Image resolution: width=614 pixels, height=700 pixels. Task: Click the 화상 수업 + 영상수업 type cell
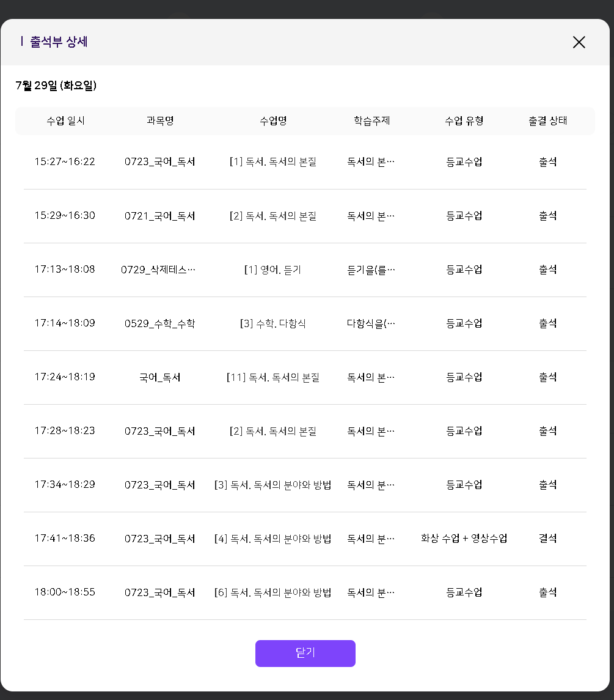pos(464,539)
